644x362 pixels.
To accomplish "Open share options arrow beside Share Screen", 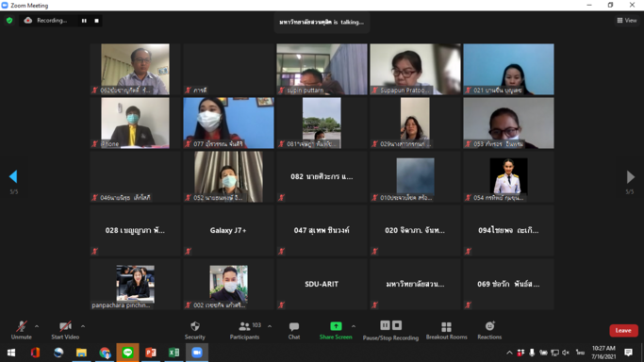I will [354, 327].
